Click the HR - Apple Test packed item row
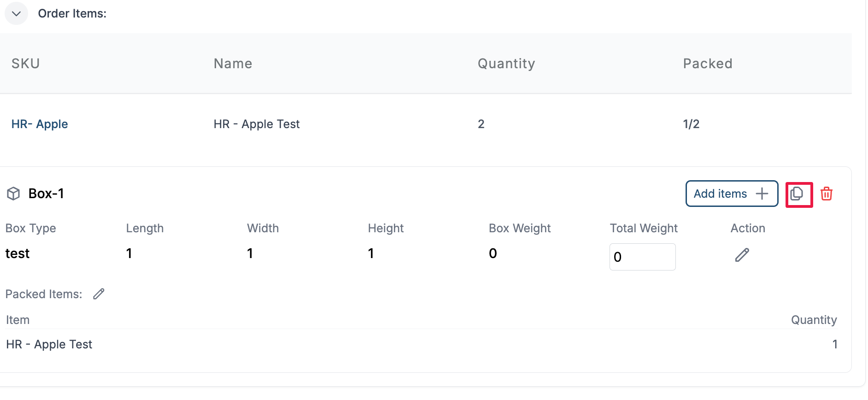Image resolution: width=868 pixels, height=400 pixels. pos(49,344)
